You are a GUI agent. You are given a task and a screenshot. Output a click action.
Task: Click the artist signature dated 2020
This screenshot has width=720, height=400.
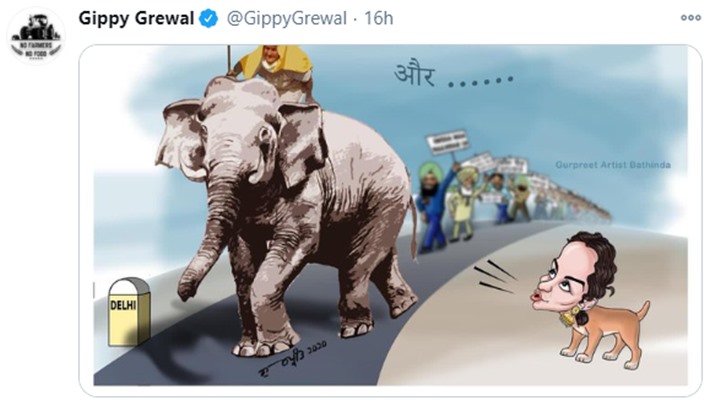click(292, 358)
